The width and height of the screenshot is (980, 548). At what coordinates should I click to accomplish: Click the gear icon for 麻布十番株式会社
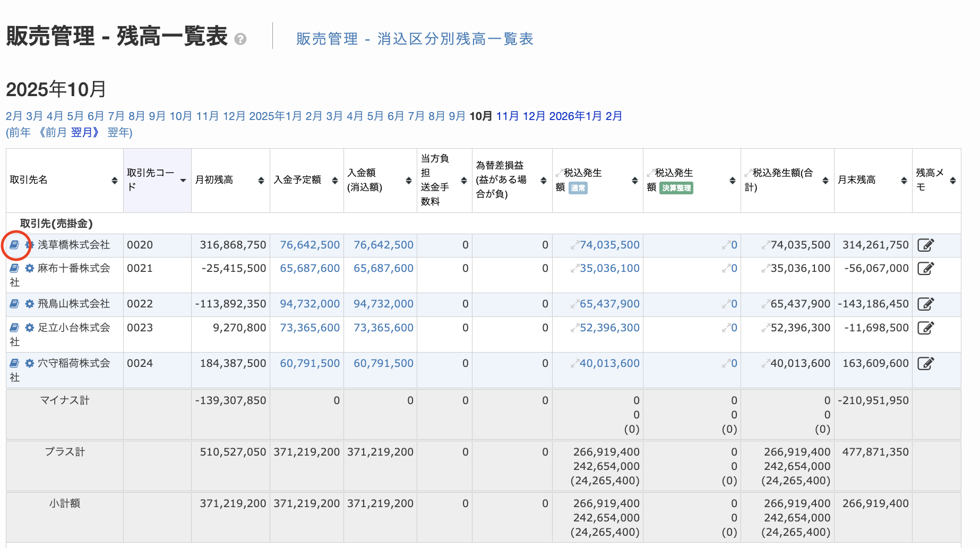(30, 268)
